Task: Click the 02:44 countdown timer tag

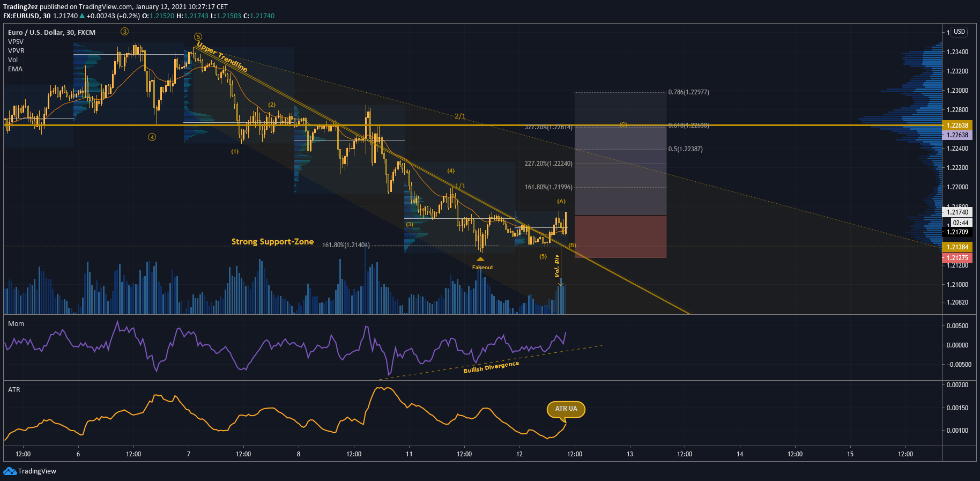Action: (x=961, y=223)
